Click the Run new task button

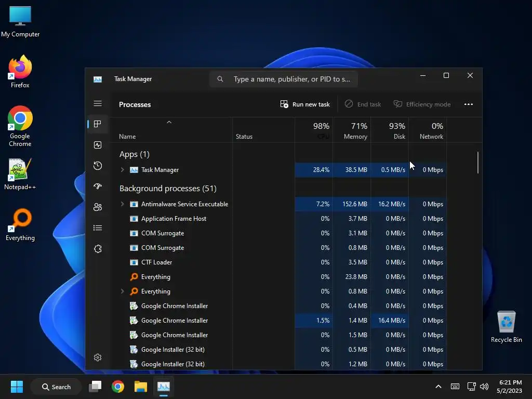click(305, 104)
